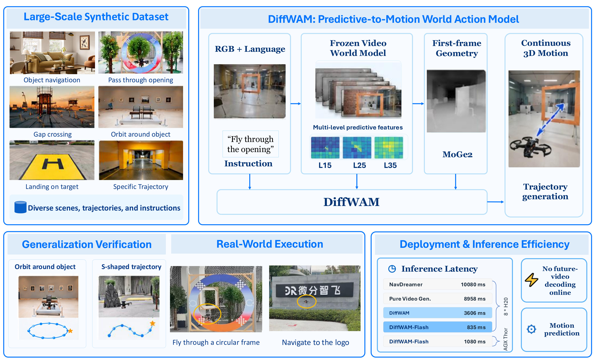595x364 pixels.
Task: Click the orange star on the orbit path
Action: click(x=70, y=331)
